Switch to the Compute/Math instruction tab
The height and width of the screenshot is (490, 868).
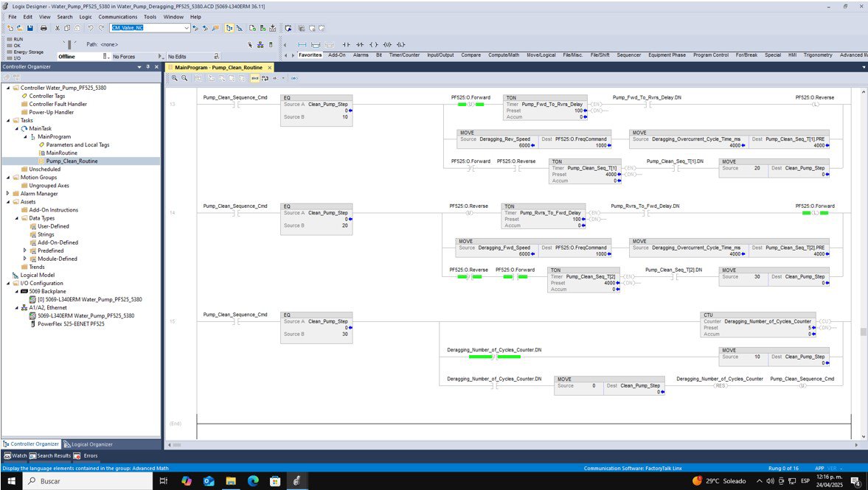(x=504, y=55)
